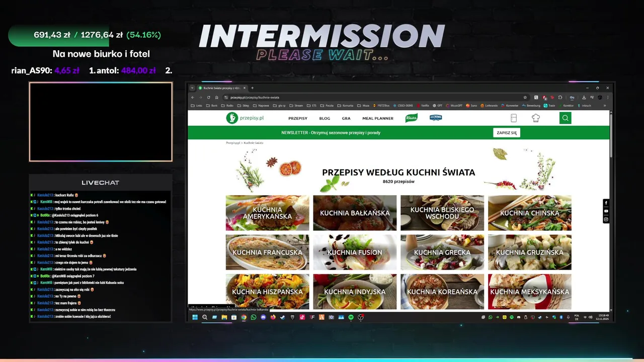Open the Kuchnia grecka tile
The image size is (644, 362).
tap(442, 252)
